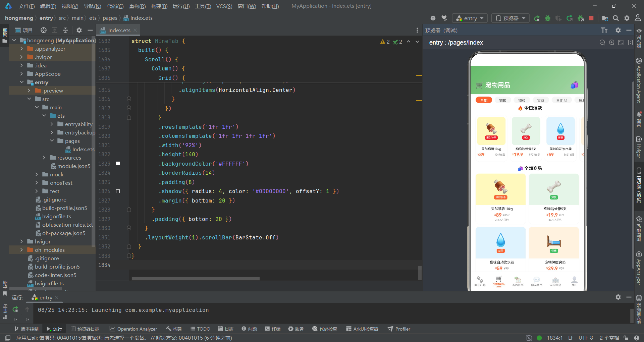Open the 终端 terminal tab
Screen dimensions: 644x342
click(x=272, y=329)
